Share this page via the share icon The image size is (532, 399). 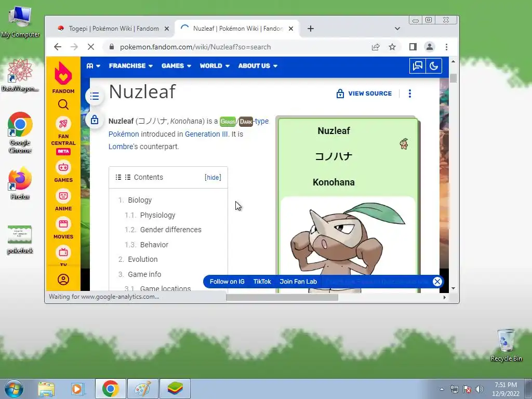(x=375, y=47)
